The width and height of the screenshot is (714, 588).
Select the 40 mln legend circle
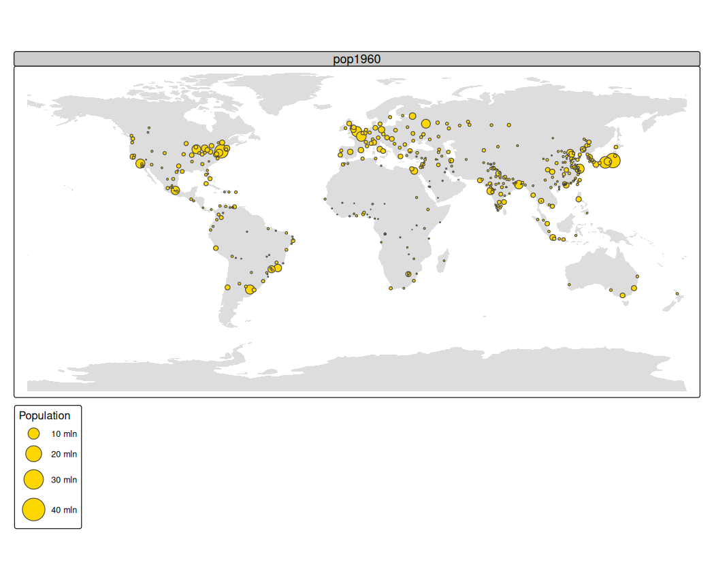pos(34,510)
